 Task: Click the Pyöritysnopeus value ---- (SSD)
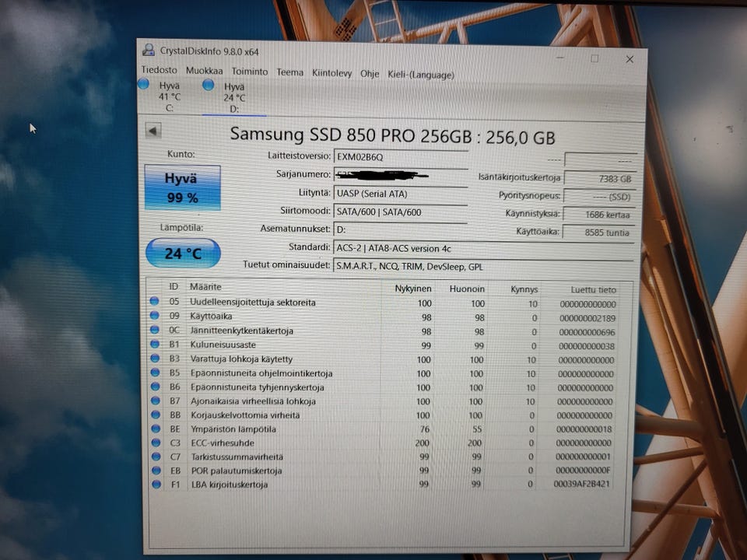599,196
